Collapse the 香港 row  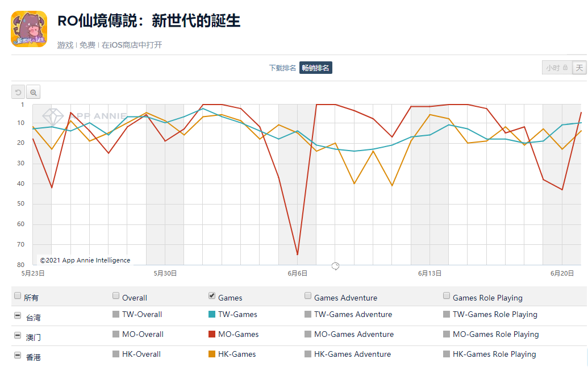point(18,355)
